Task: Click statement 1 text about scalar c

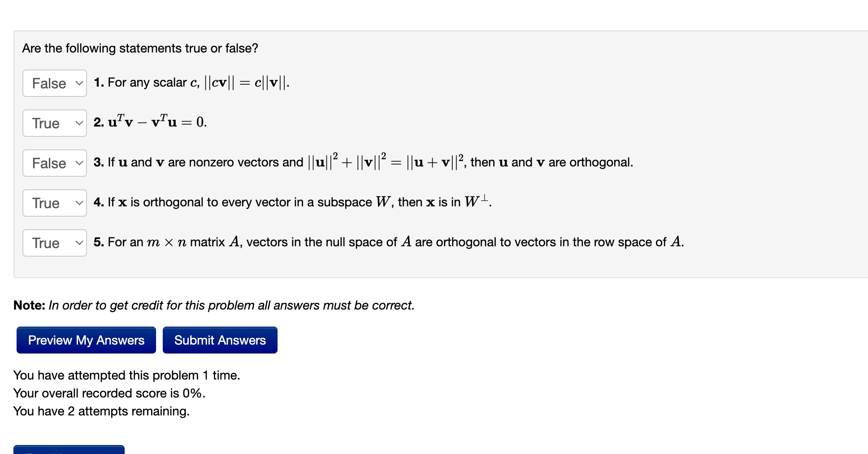Action: (191, 83)
